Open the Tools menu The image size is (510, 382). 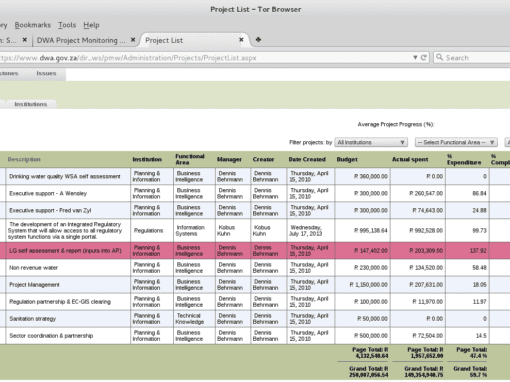pos(67,25)
